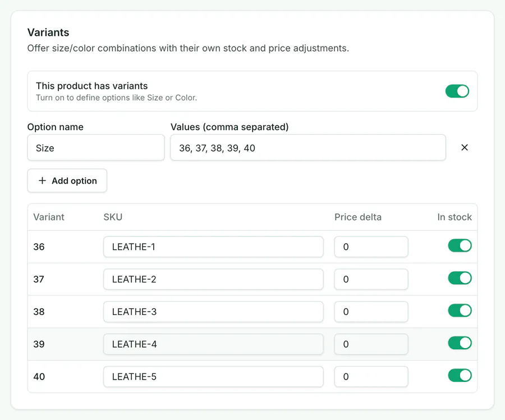
Task: Click variant label 37 in table
Action: pyautogui.click(x=39, y=279)
